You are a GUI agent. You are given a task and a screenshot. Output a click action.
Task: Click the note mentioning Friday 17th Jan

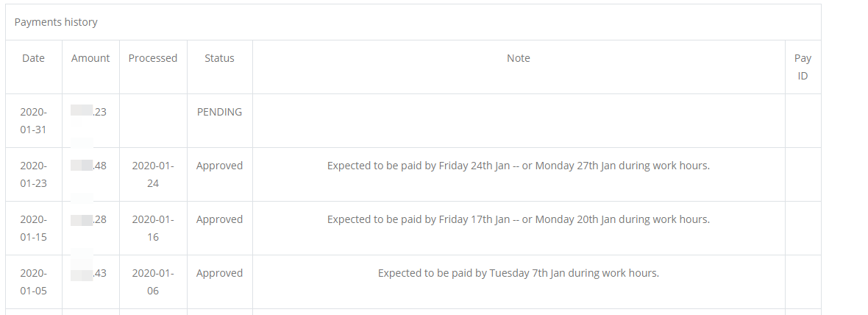(x=519, y=219)
